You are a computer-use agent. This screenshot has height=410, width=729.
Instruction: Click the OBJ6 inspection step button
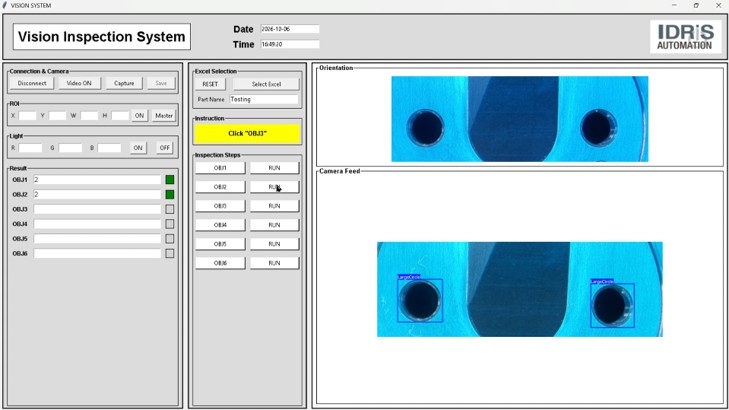tap(220, 263)
